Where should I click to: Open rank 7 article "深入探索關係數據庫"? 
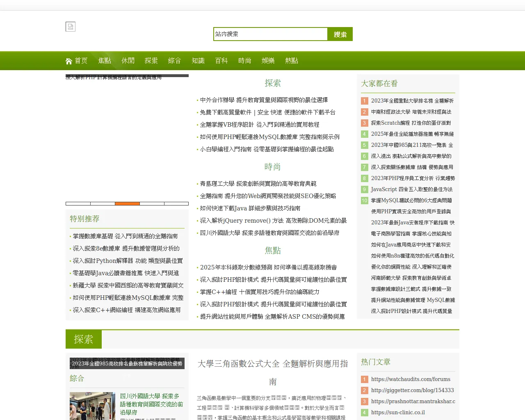[412, 167]
